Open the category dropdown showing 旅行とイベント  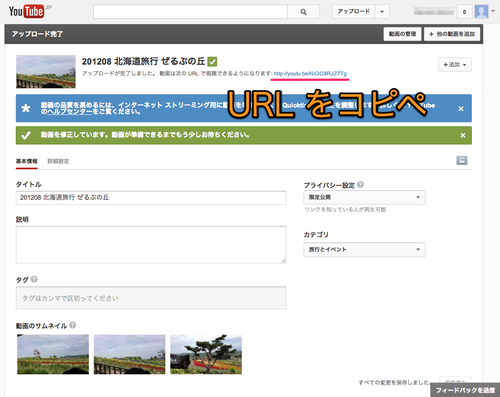(x=364, y=249)
